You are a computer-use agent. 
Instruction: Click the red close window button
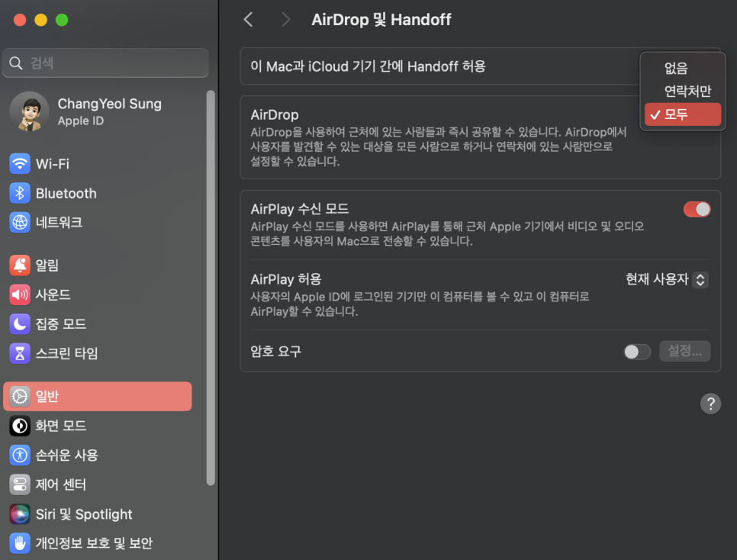pyautogui.click(x=20, y=20)
